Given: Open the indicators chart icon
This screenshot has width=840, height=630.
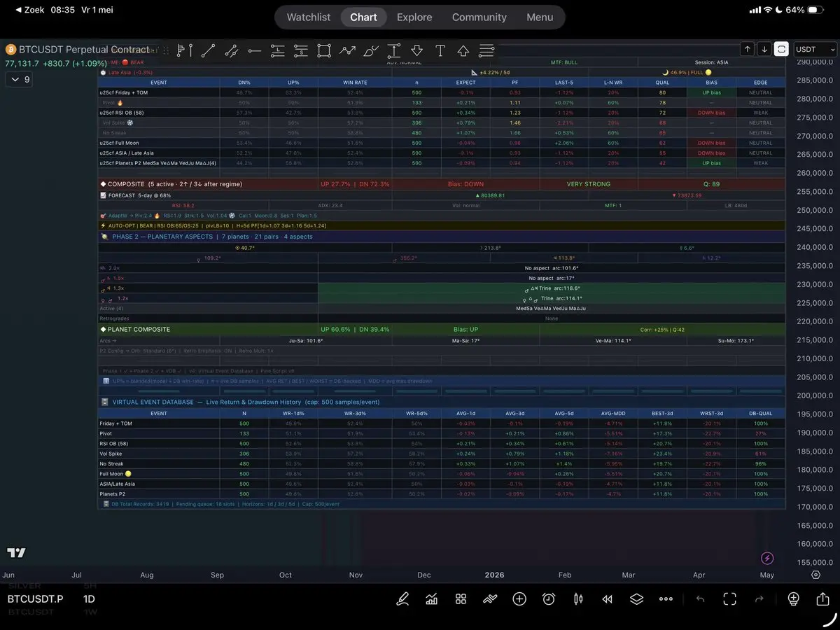Looking at the screenshot, I should pos(432,598).
